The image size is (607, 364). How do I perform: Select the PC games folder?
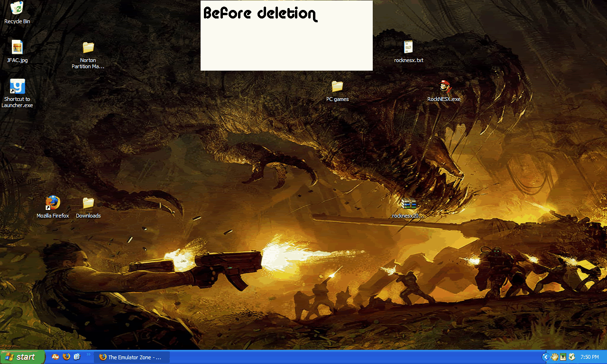coord(337,87)
